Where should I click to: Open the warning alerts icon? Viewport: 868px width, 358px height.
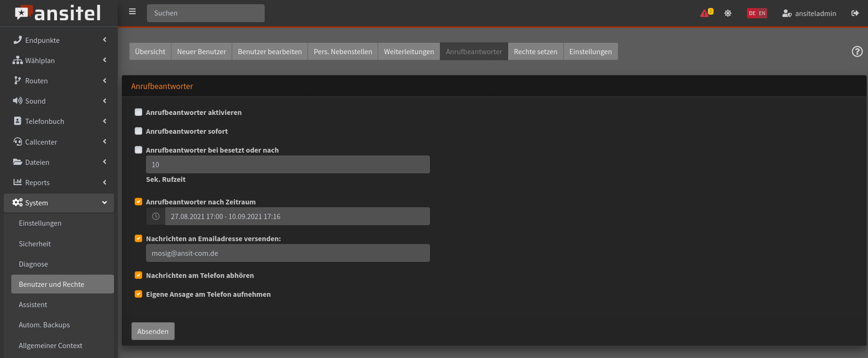(x=706, y=13)
